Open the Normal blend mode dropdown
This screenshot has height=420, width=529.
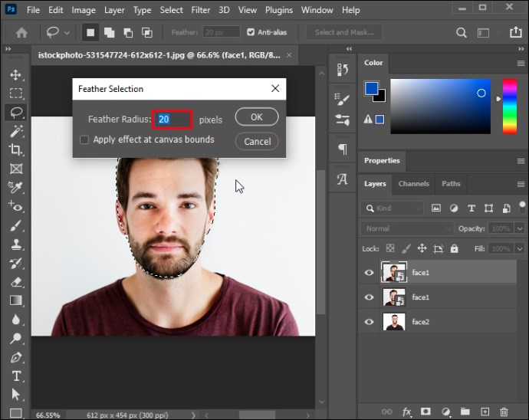[x=406, y=228]
